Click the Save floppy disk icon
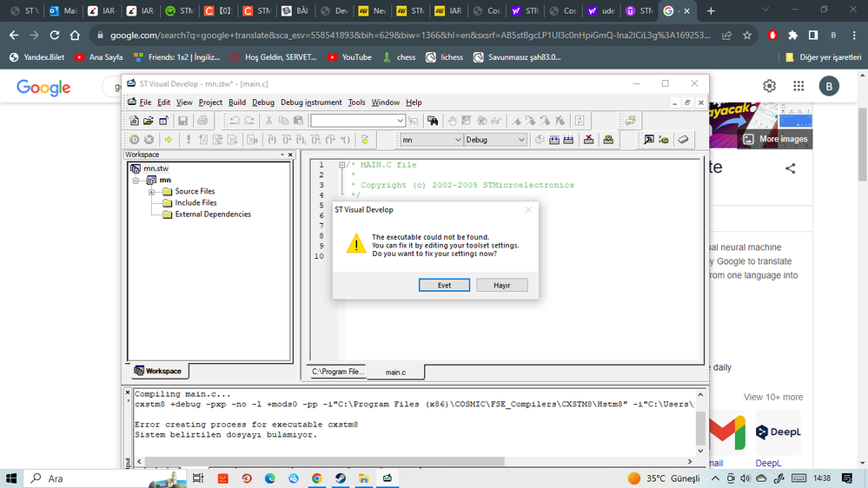This screenshot has height=488, width=868. pos(182,121)
